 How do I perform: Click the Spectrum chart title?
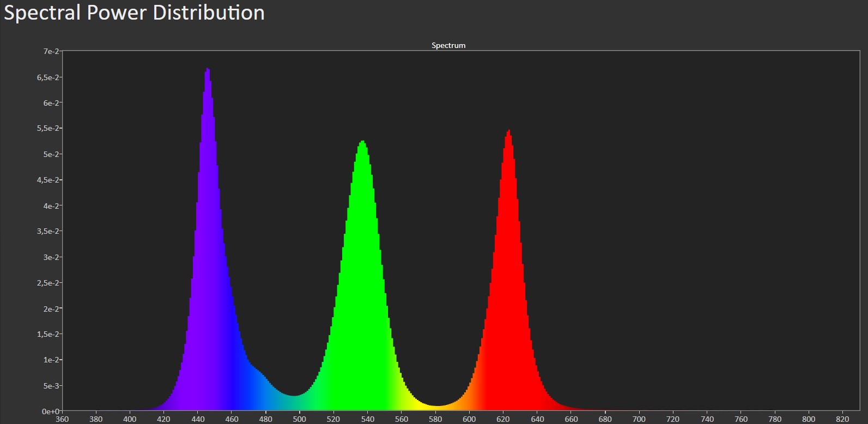pos(448,45)
